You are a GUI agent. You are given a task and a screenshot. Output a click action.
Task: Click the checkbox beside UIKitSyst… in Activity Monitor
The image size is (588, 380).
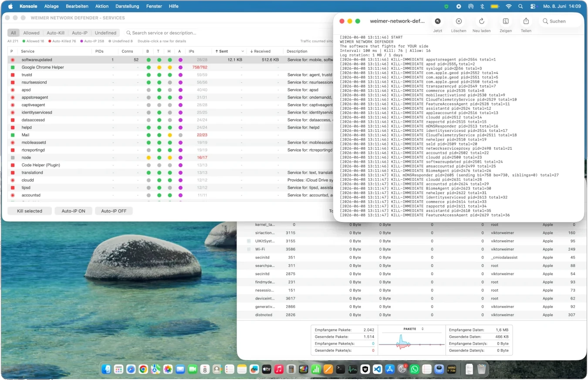pos(249,241)
